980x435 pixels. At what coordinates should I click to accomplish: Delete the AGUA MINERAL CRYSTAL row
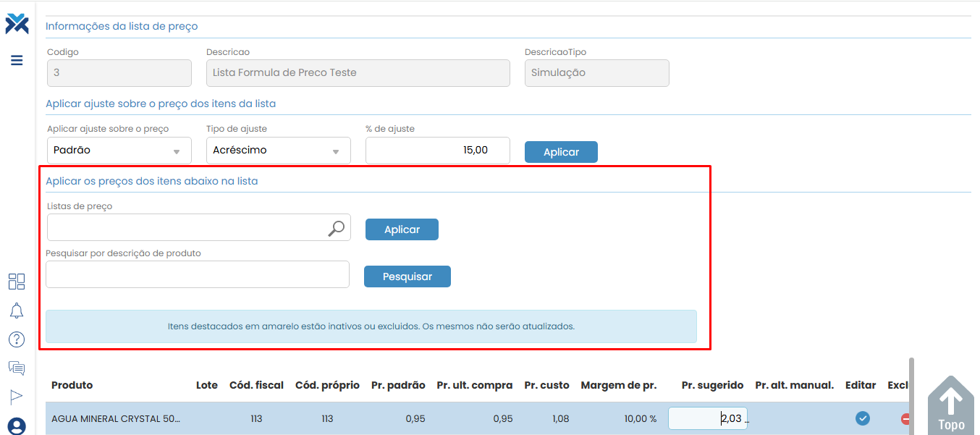[x=905, y=418]
